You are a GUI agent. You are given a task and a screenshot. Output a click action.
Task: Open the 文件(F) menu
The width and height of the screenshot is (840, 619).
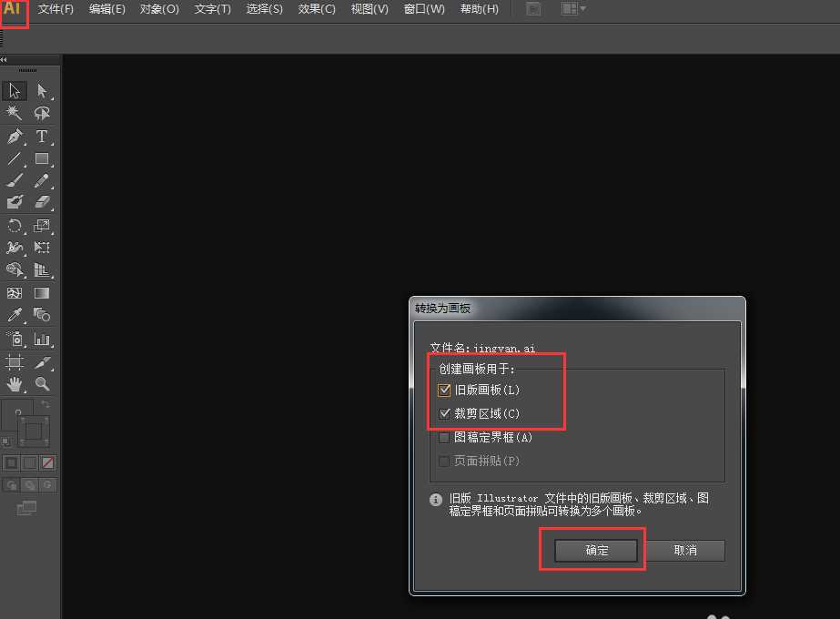[x=54, y=9]
